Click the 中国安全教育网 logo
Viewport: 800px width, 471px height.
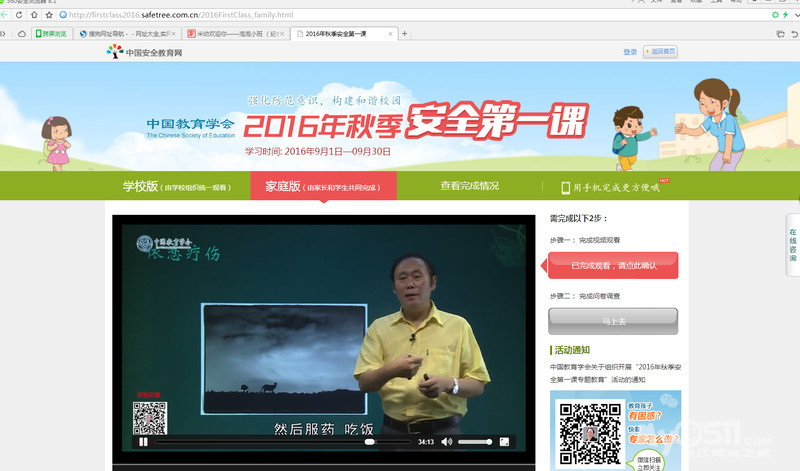145,52
